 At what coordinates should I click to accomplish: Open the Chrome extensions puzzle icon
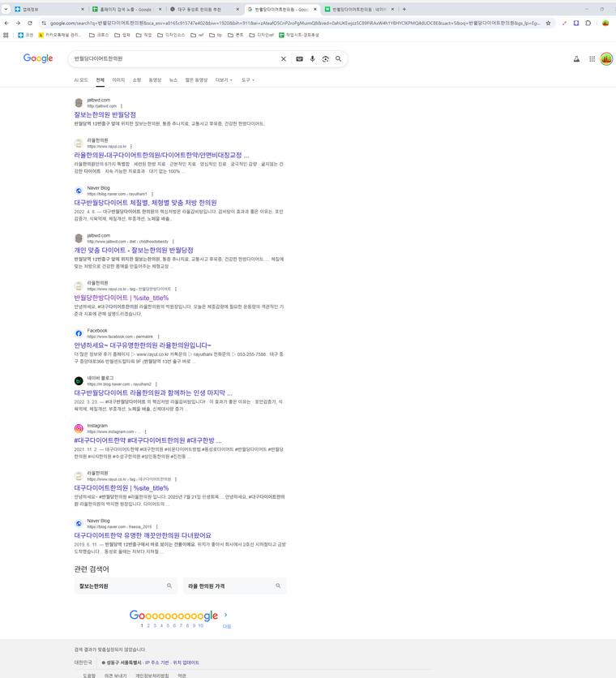[x=588, y=23]
